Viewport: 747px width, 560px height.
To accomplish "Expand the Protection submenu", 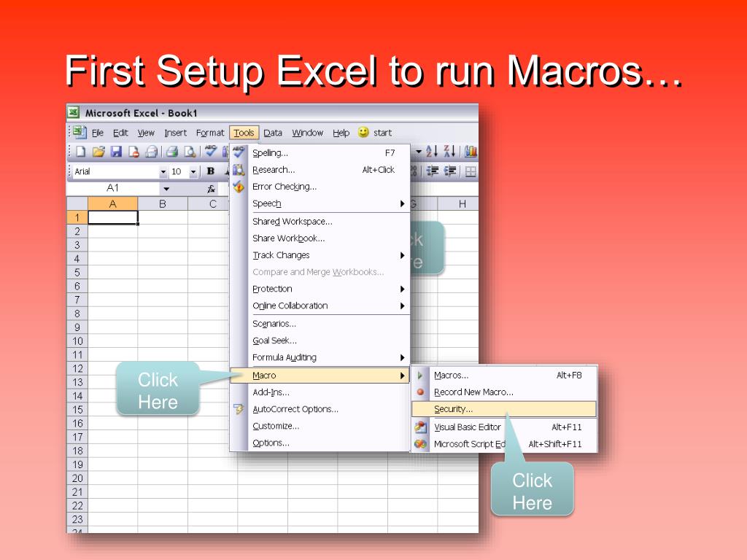I will click(320, 289).
